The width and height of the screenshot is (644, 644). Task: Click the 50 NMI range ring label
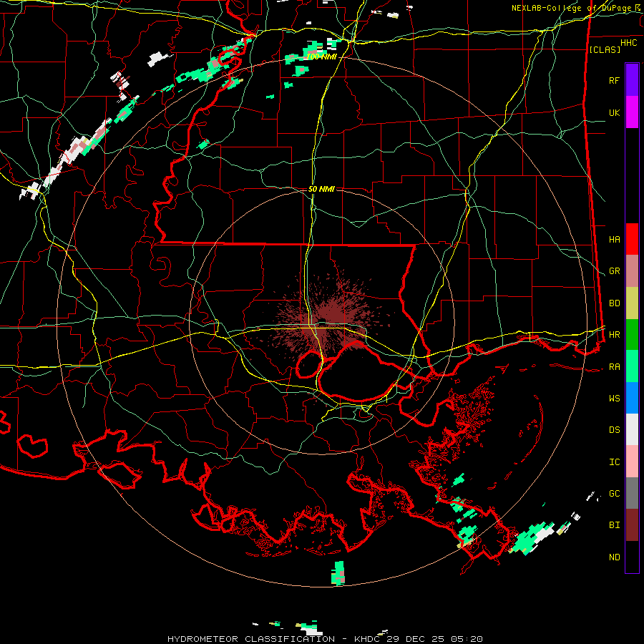click(321, 189)
